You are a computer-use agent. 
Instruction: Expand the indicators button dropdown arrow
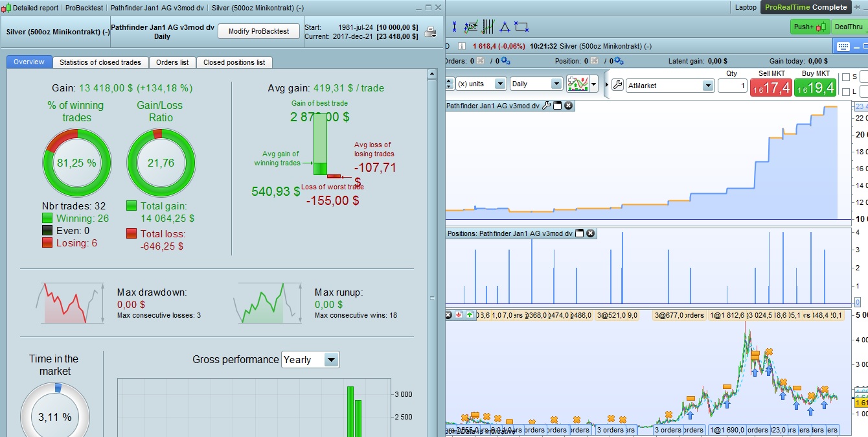point(593,84)
